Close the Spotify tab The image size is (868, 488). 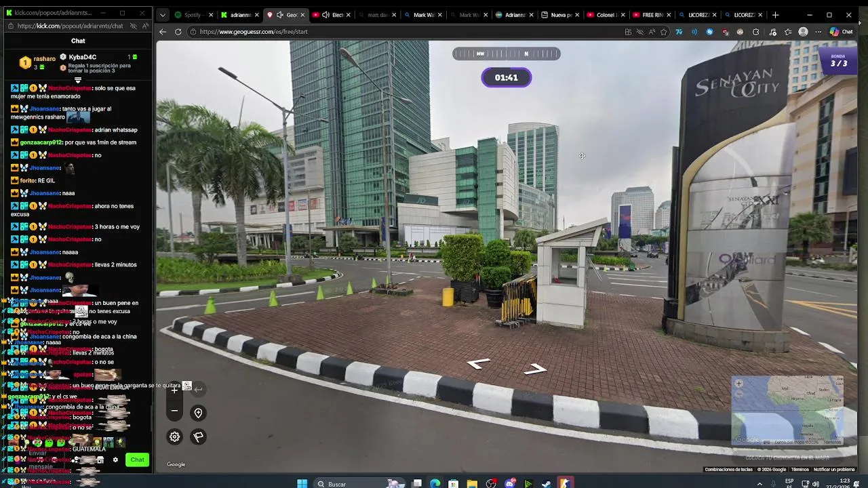210,15
